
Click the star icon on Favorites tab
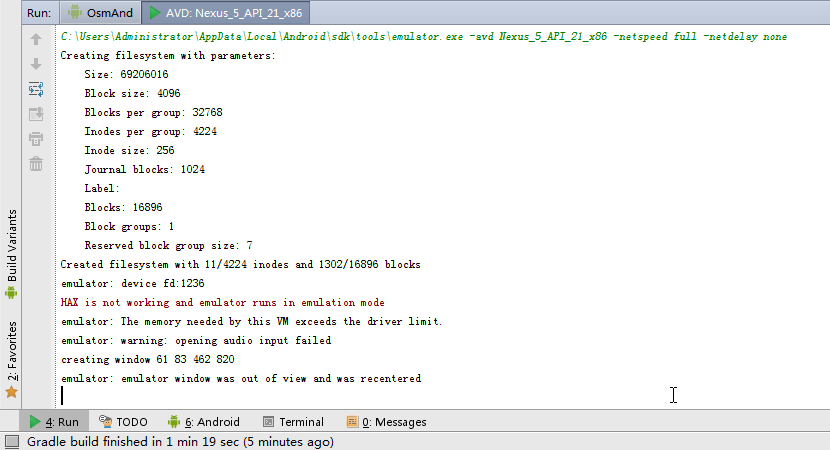point(11,392)
